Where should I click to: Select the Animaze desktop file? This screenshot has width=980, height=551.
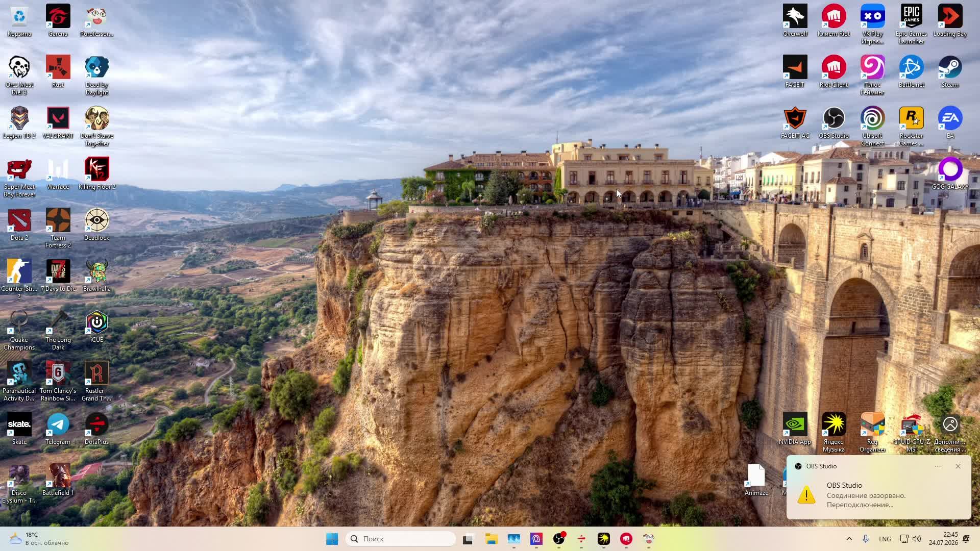756,480
